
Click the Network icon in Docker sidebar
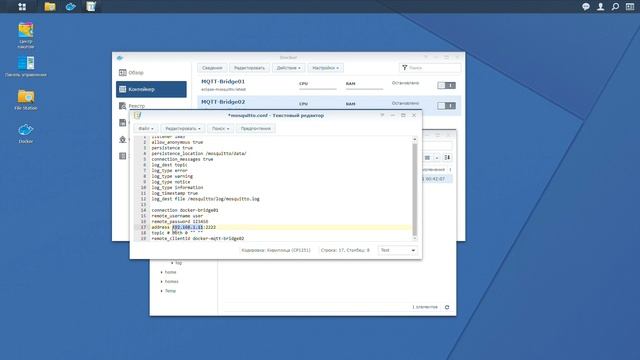tap(122, 139)
